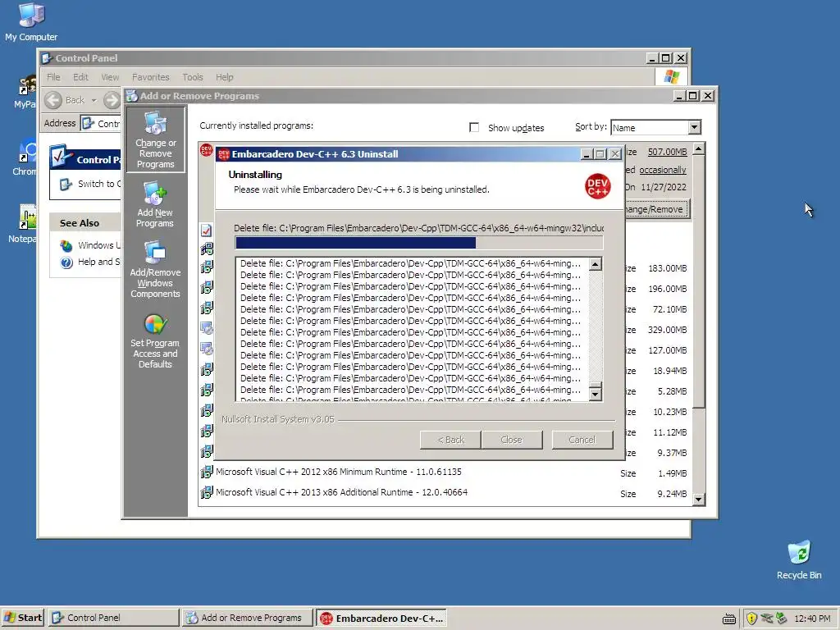The width and height of the screenshot is (840, 630).
Task: Click Cancel in the Dev-C++ uninstaller
Action: coord(582,440)
